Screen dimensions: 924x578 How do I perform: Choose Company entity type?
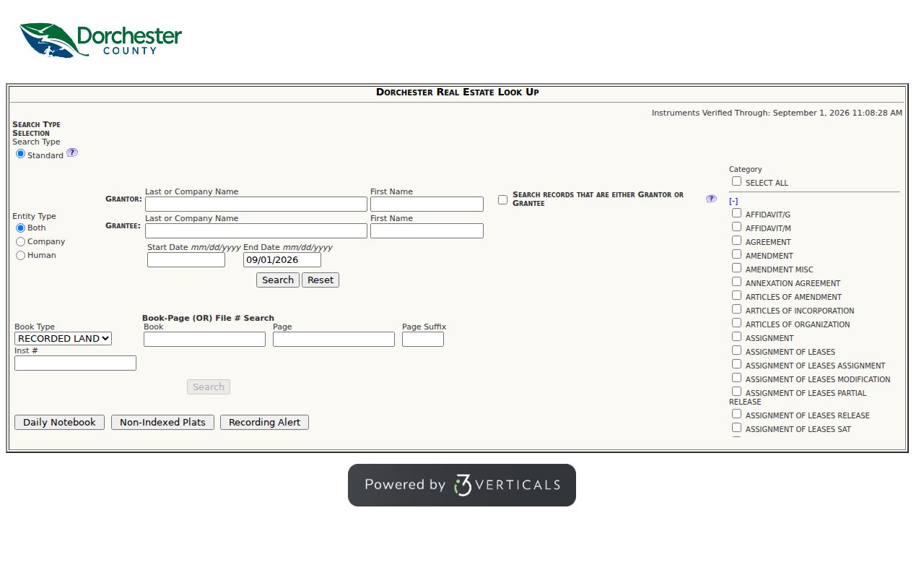click(x=20, y=241)
